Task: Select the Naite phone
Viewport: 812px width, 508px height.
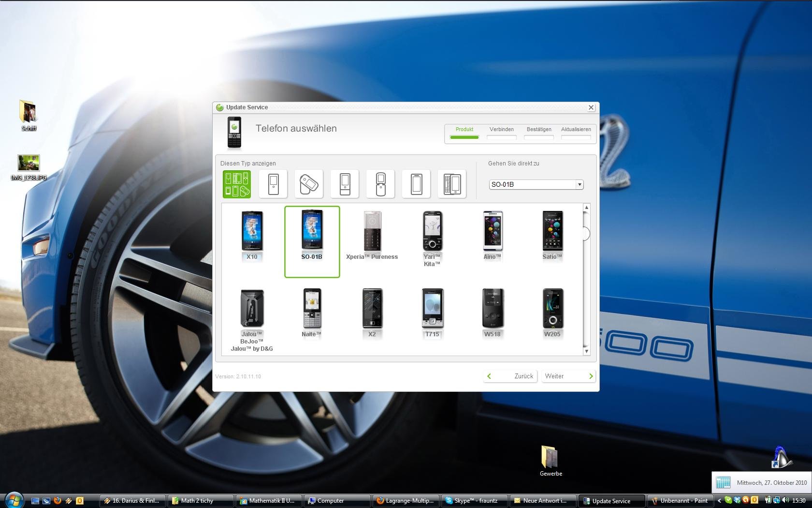Action: pyautogui.click(x=312, y=313)
